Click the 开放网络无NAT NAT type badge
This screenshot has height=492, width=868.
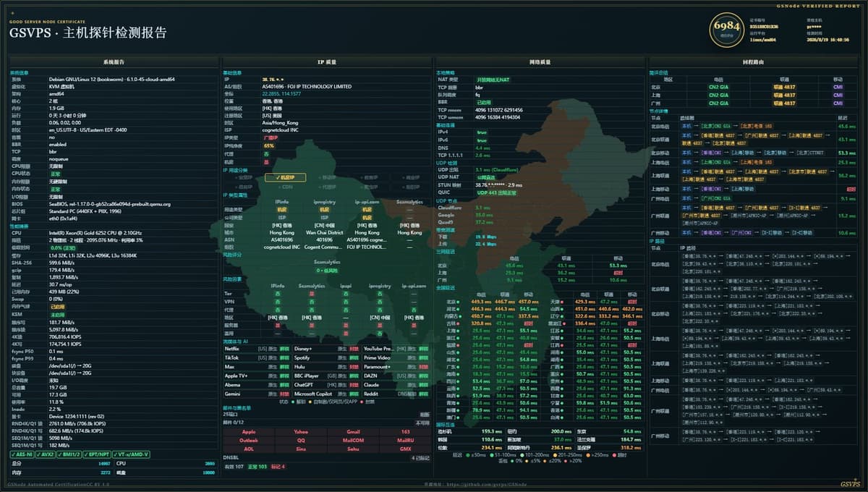[494, 79]
